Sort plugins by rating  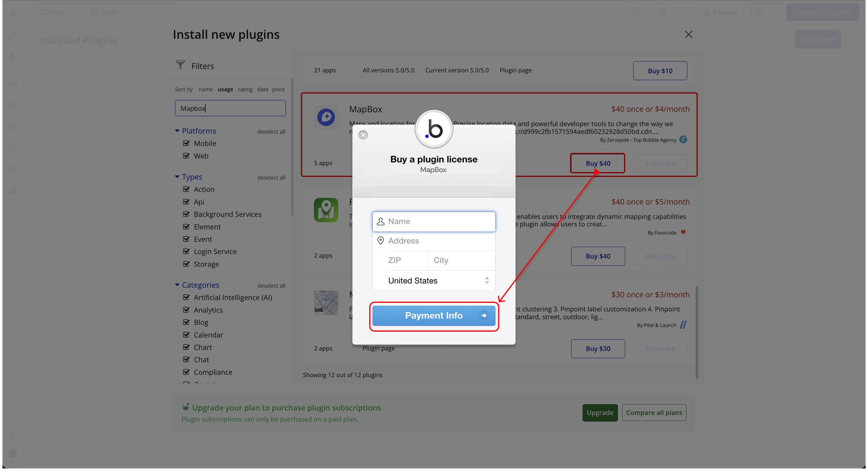pyautogui.click(x=245, y=89)
